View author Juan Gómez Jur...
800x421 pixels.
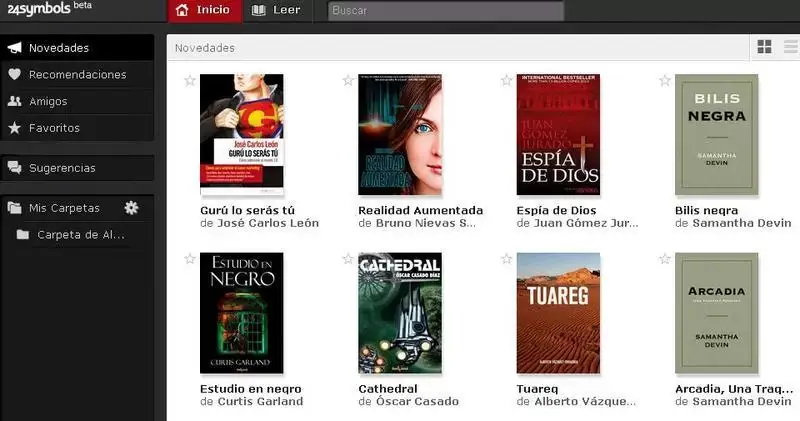(x=586, y=223)
